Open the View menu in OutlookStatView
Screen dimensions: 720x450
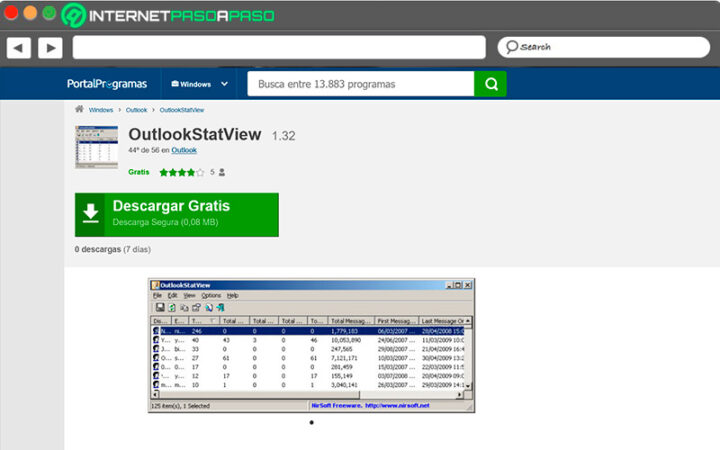click(189, 296)
